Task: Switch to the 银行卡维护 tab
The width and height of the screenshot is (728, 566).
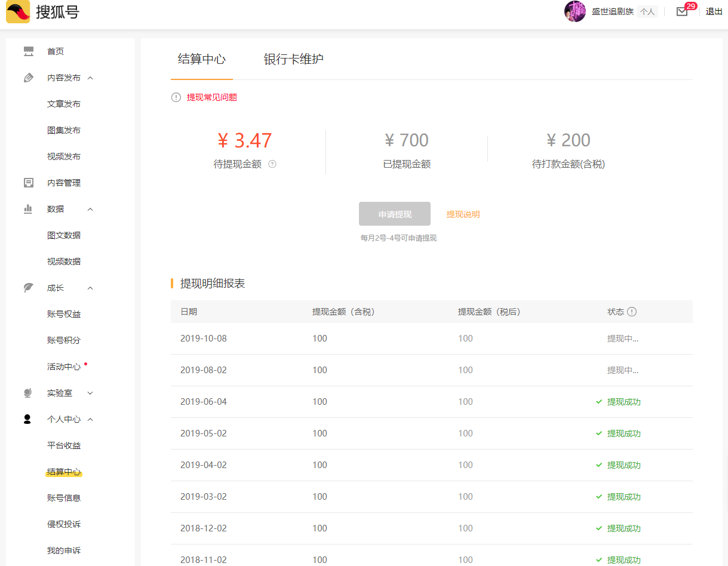Action: 293,59
